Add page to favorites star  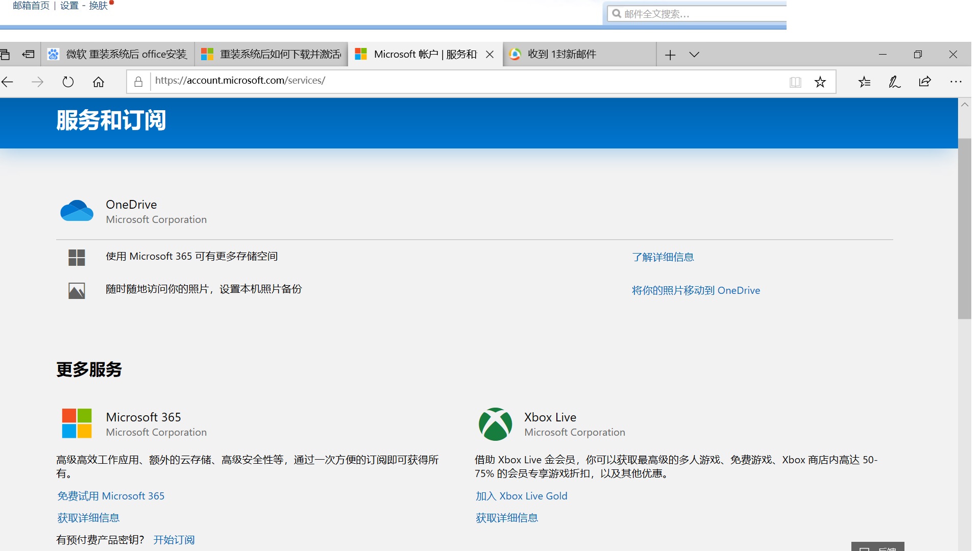[x=820, y=82]
